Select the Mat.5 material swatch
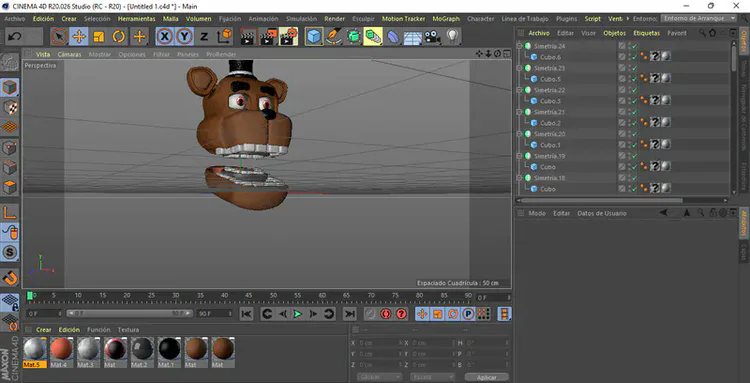The width and height of the screenshot is (750, 383). coord(35,352)
